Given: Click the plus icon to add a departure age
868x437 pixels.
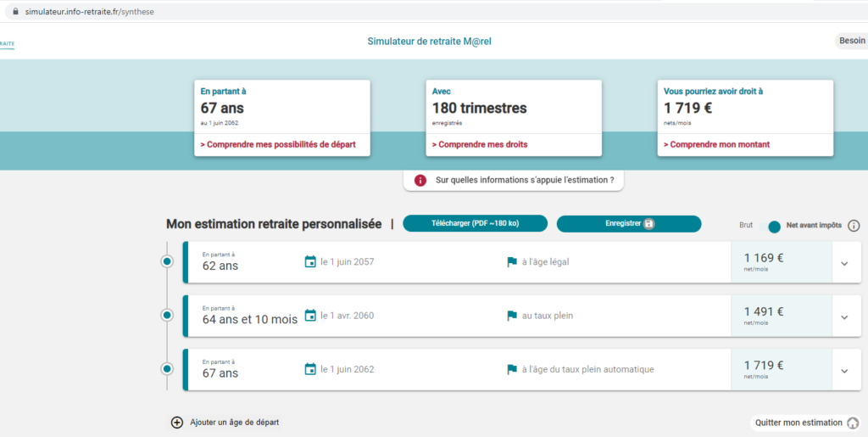Looking at the screenshot, I should pyautogui.click(x=176, y=423).
